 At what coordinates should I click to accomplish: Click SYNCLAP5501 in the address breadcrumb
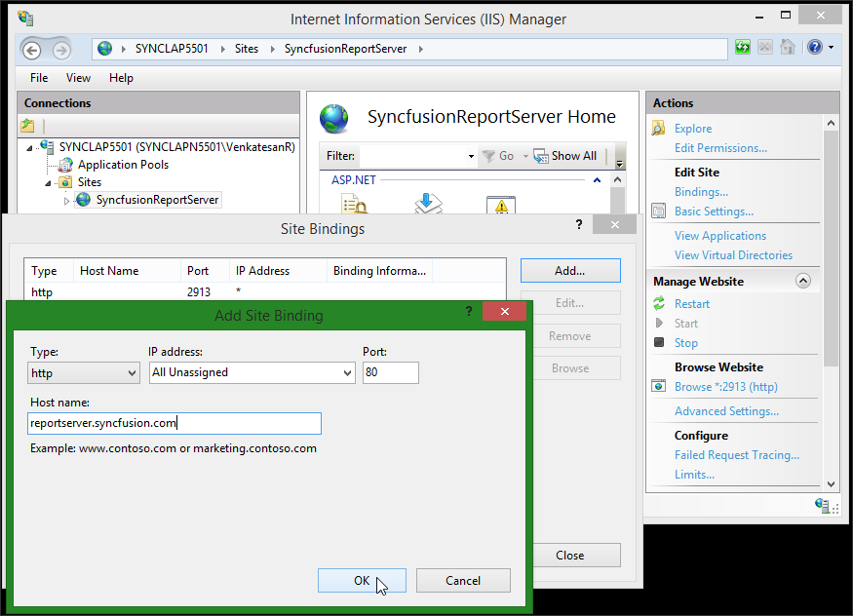click(x=172, y=49)
